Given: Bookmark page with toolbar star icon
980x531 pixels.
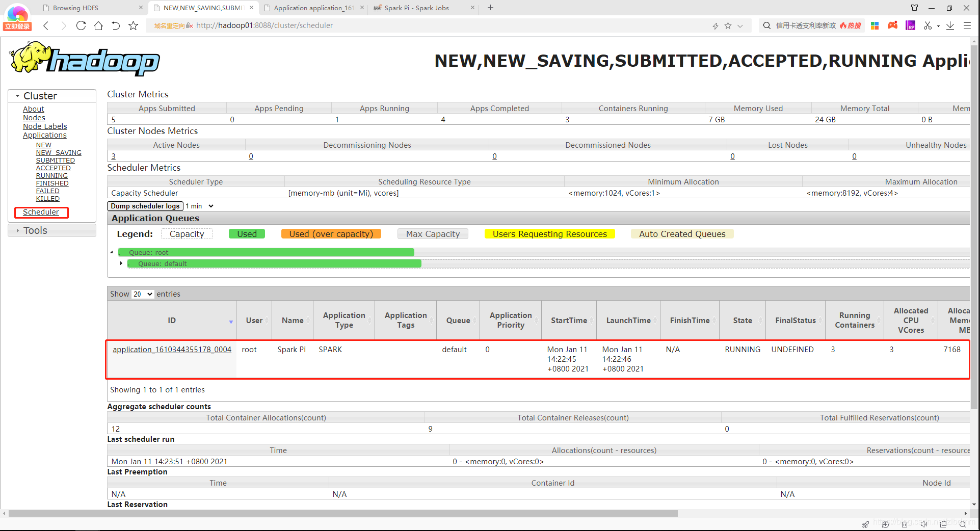Looking at the screenshot, I should click(x=133, y=25).
